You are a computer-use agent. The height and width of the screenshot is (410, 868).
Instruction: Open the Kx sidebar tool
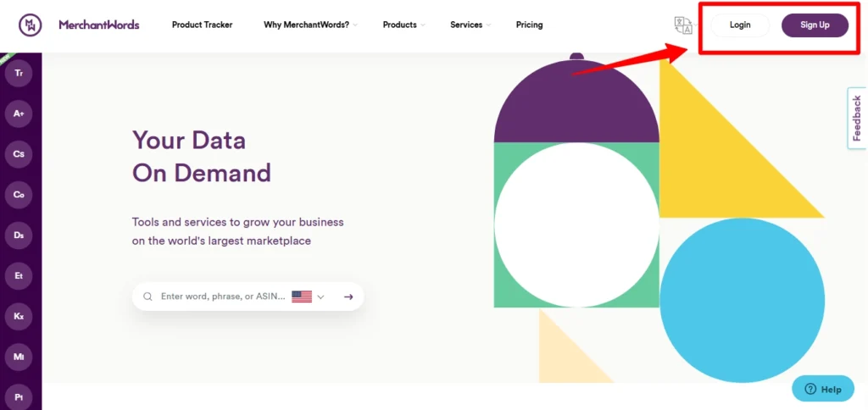[x=19, y=317]
